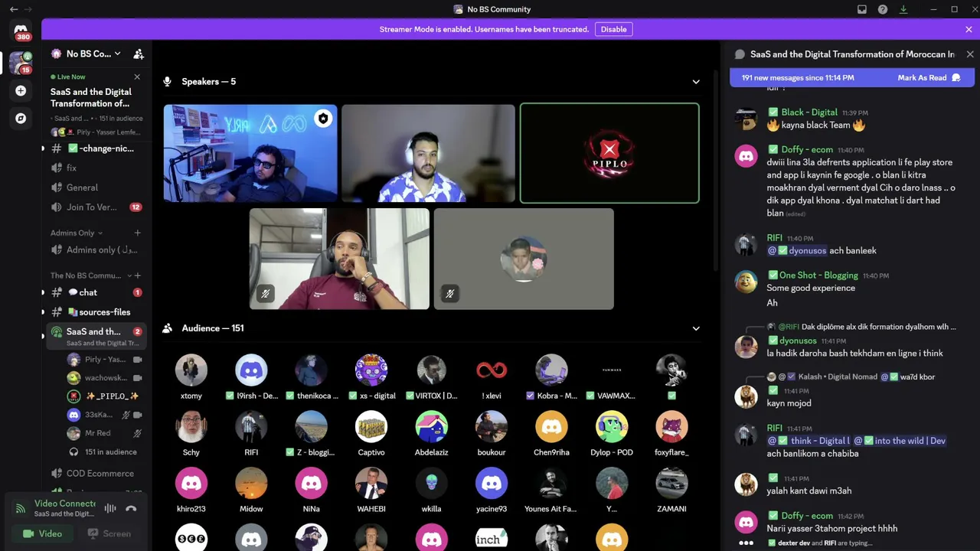Collapse The No BS Community category
This screenshot has width=980, height=551.
click(x=90, y=275)
